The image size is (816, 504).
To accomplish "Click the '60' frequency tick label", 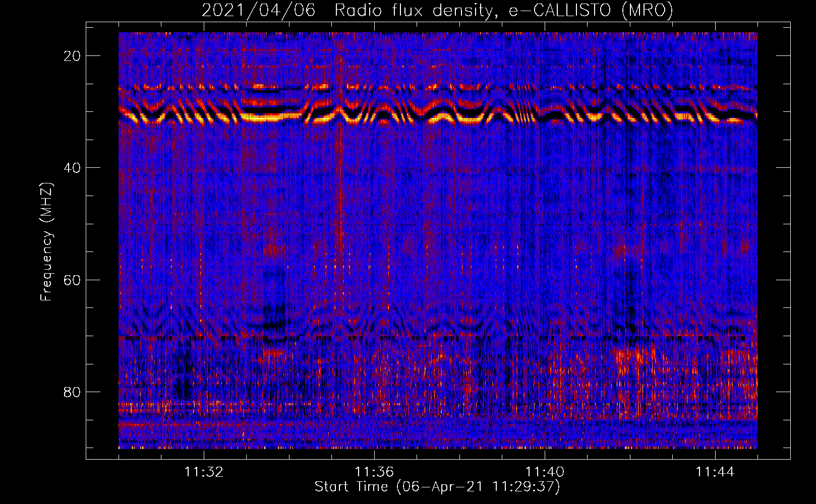I will pos(72,280).
